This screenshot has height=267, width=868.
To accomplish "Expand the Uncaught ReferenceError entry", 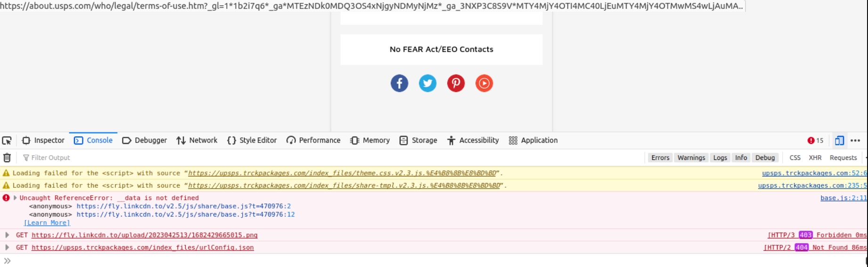I will point(15,198).
